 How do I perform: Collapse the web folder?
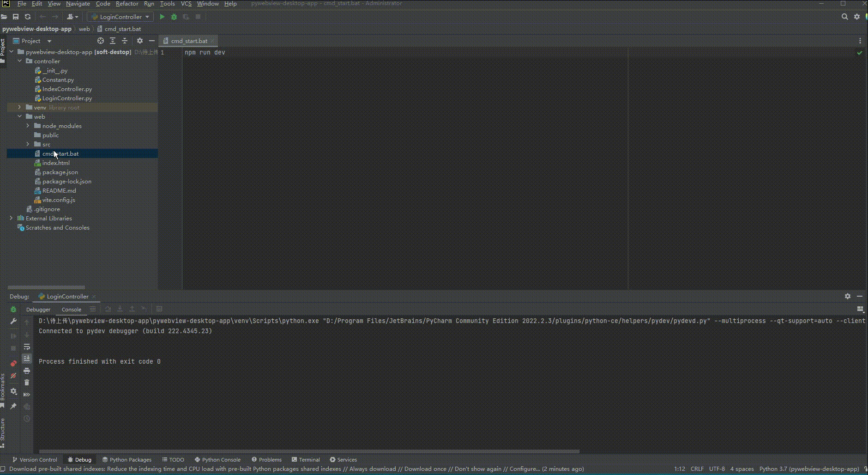(19, 116)
